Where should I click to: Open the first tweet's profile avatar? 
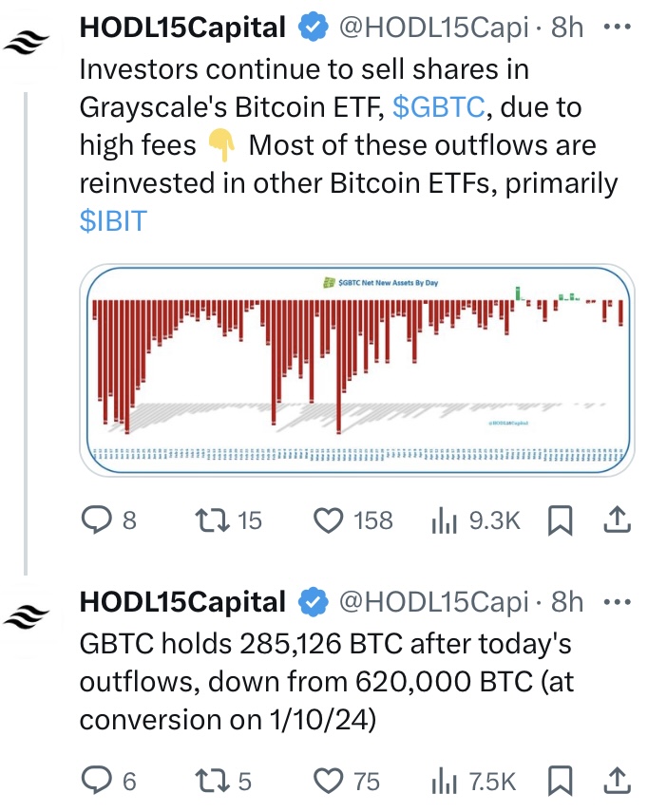(26, 43)
